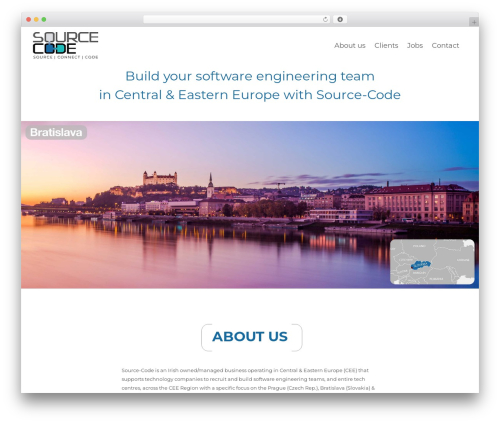The image size is (500, 423).
Task: Open the Slovakia map thumbnail
Action: click(432, 262)
